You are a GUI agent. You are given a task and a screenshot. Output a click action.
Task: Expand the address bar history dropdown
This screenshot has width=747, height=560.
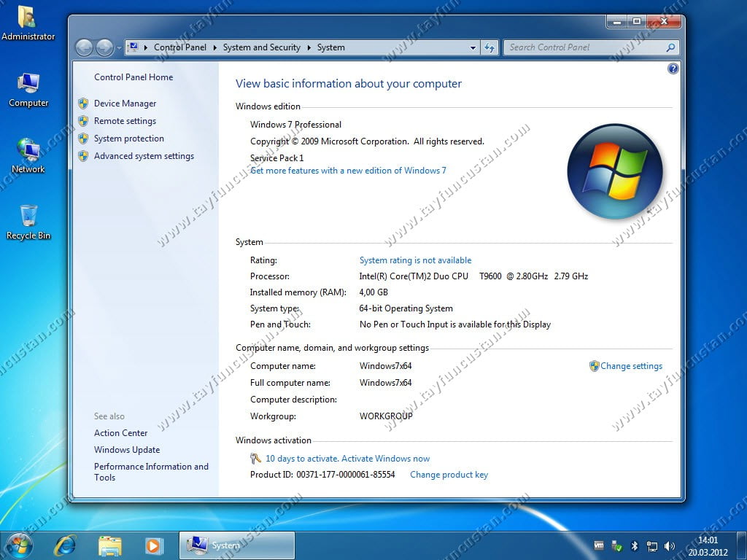473,47
